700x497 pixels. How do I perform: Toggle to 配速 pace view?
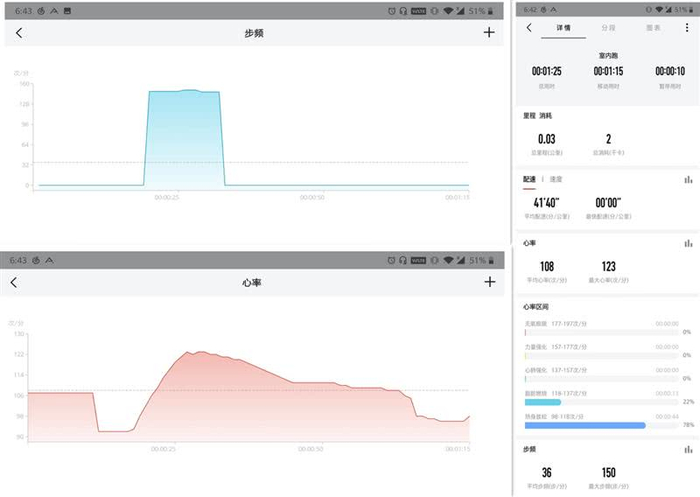[x=529, y=179]
